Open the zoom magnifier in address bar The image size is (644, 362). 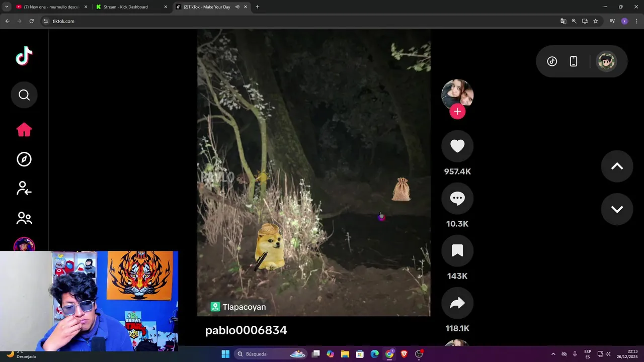point(574,21)
